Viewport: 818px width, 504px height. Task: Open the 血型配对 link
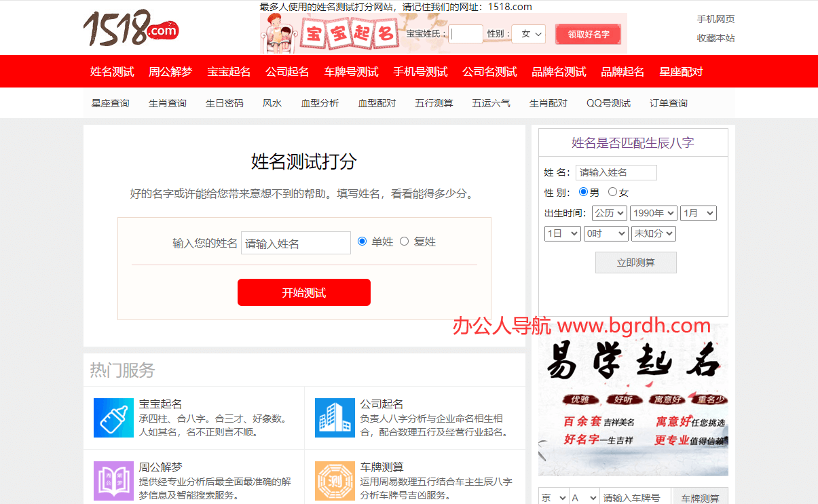click(x=377, y=103)
